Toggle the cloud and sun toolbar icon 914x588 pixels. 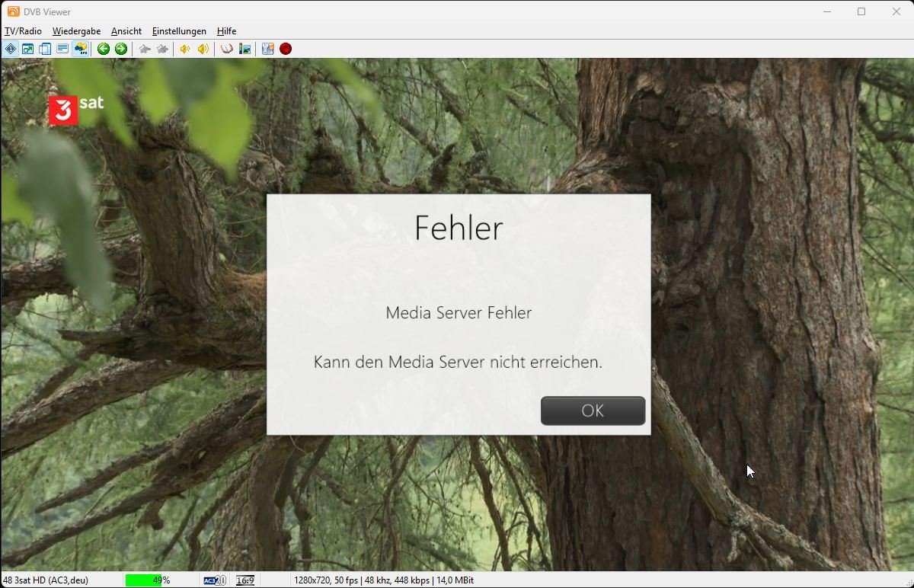81,49
